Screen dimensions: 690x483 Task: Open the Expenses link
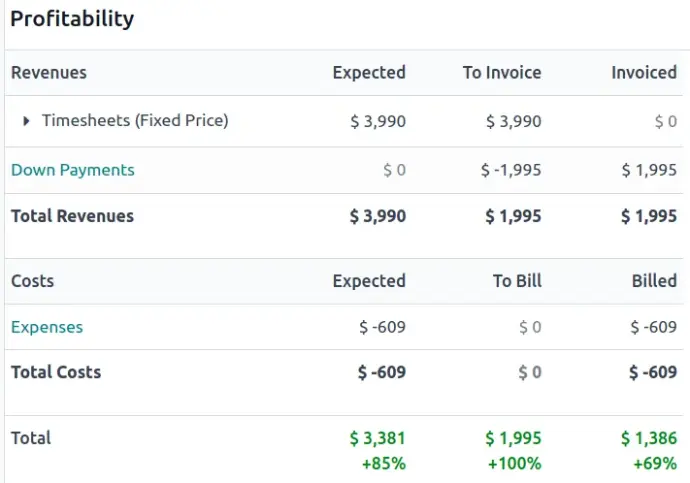coord(47,327)
